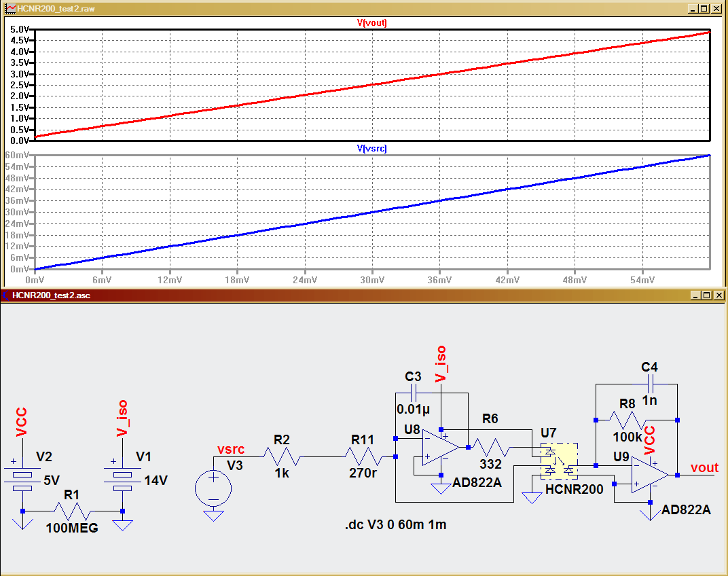Screen dimensions: 728x576
Task: Click the V(vout) trace label
Action: coord(371,23)
